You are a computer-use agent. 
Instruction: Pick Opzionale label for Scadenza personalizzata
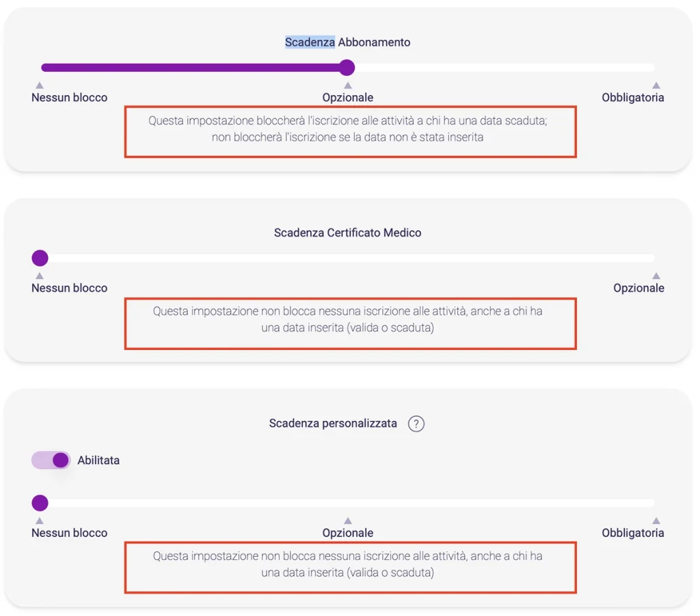348,533
